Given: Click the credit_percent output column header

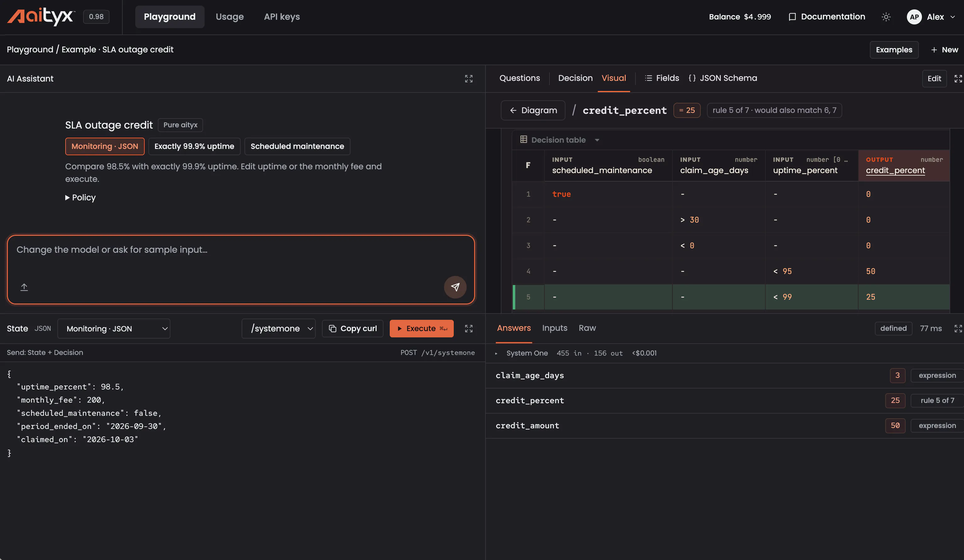Looking at the screenshot, I should (x=904, y=166).
